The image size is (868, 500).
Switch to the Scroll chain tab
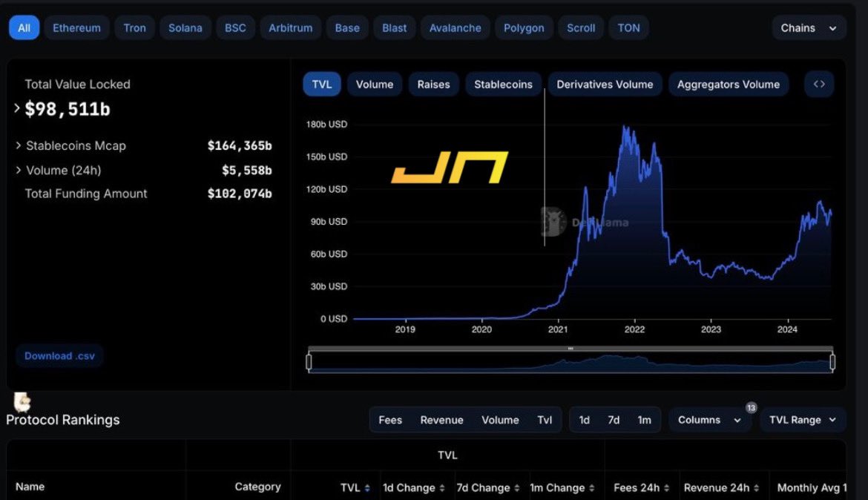pyautogui.click(x=581, y=27)
